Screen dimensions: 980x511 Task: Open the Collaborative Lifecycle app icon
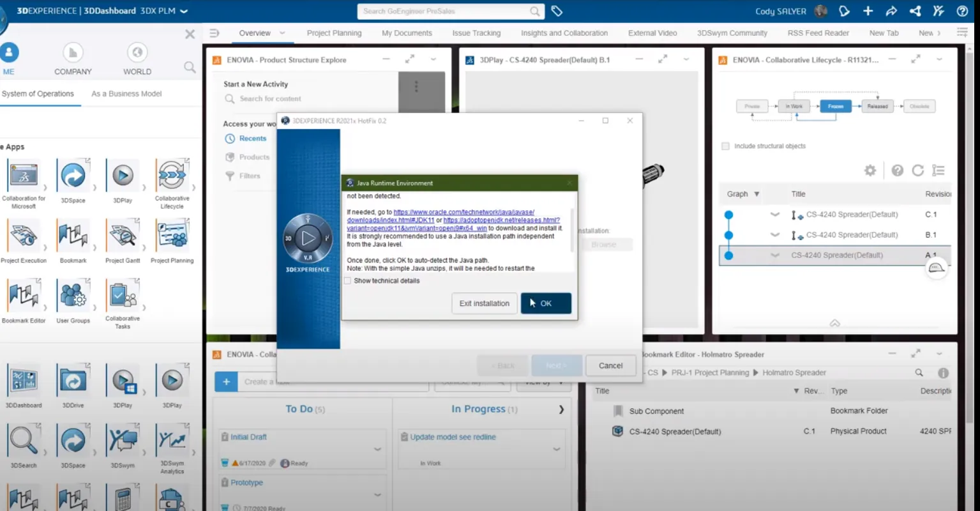click(x=172, y=176)
